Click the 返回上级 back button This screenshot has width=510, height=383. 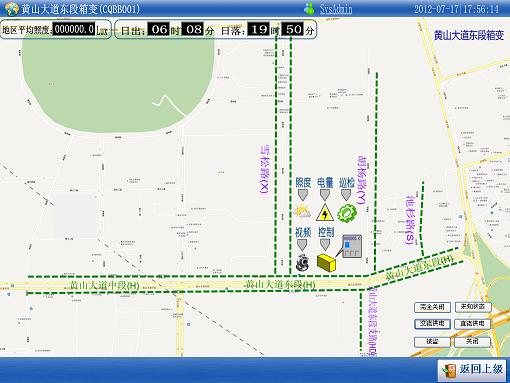click(x=473, y=369)
